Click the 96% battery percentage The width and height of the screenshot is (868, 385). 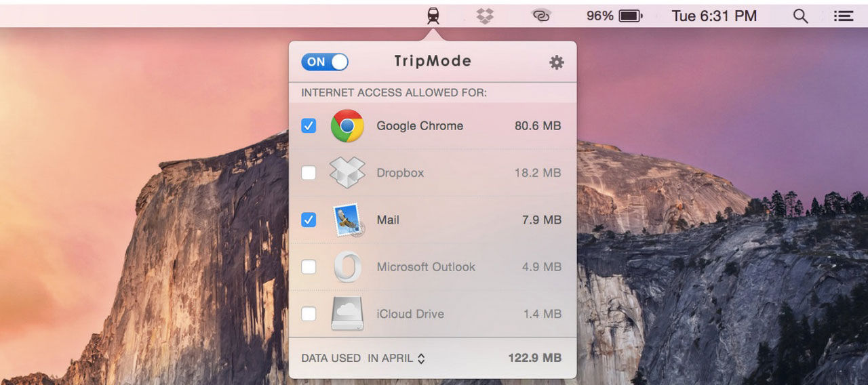click(x=600, y=16)
